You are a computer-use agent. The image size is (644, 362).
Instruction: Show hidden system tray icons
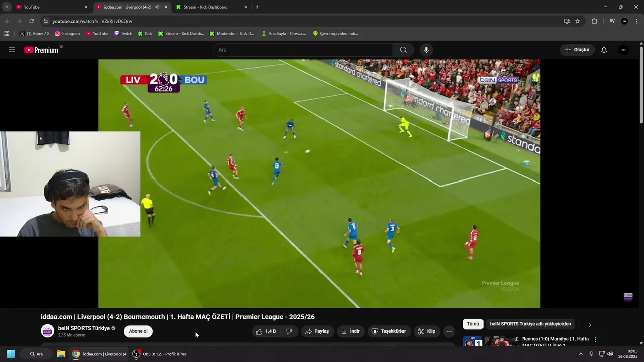pos(580,354)
